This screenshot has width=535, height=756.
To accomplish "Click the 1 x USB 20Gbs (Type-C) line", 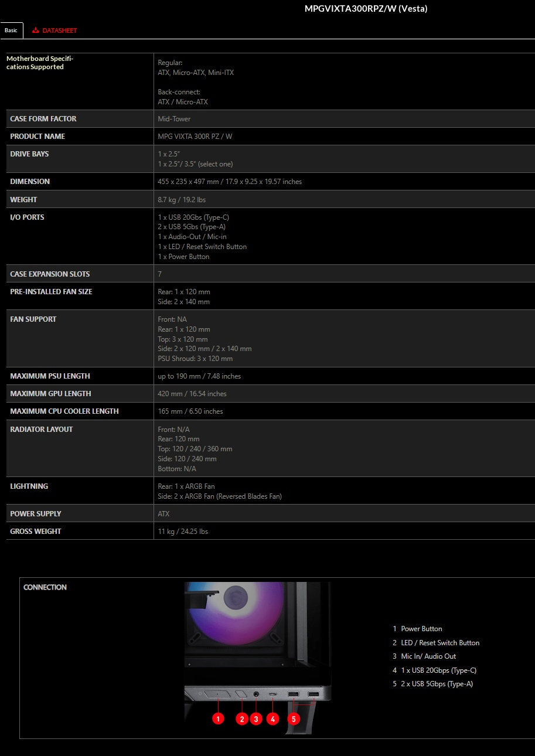I will [x=193, y=217].
